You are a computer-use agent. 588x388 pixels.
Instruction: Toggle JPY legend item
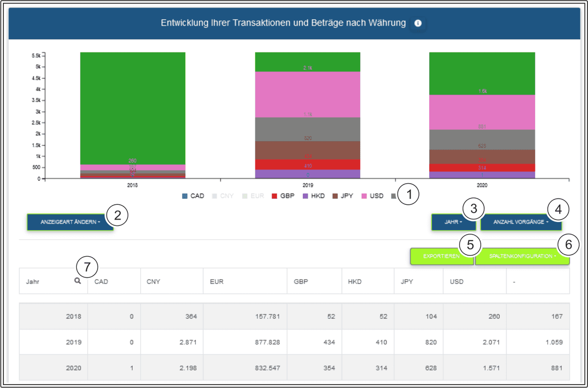tap(344, 196)
